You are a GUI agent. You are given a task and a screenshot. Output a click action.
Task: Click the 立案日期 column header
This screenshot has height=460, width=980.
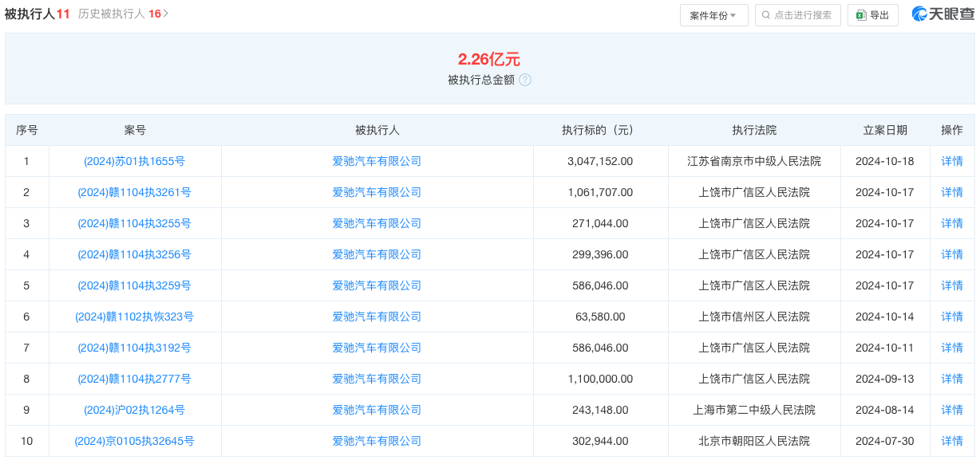[884, 130]
